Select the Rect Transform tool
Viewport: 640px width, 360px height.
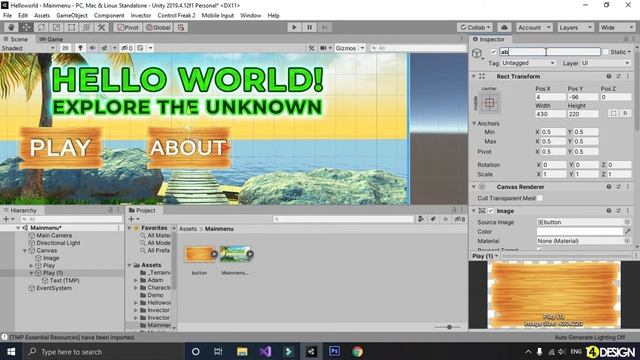[71, 27]
